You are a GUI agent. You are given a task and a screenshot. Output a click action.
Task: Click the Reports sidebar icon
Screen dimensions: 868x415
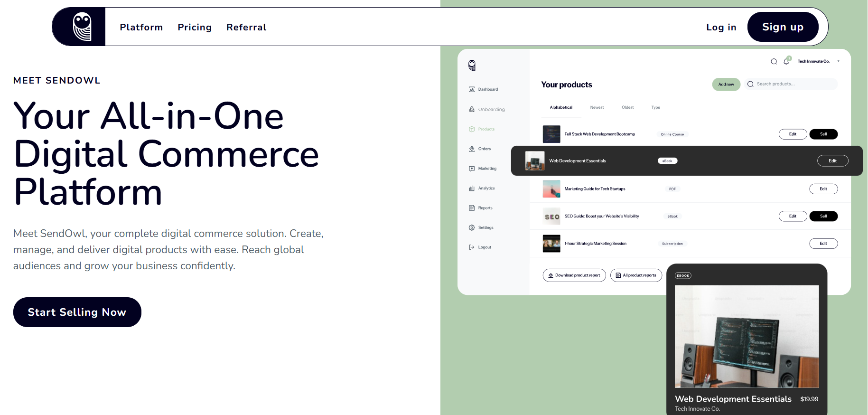click(x=472, y=208)
